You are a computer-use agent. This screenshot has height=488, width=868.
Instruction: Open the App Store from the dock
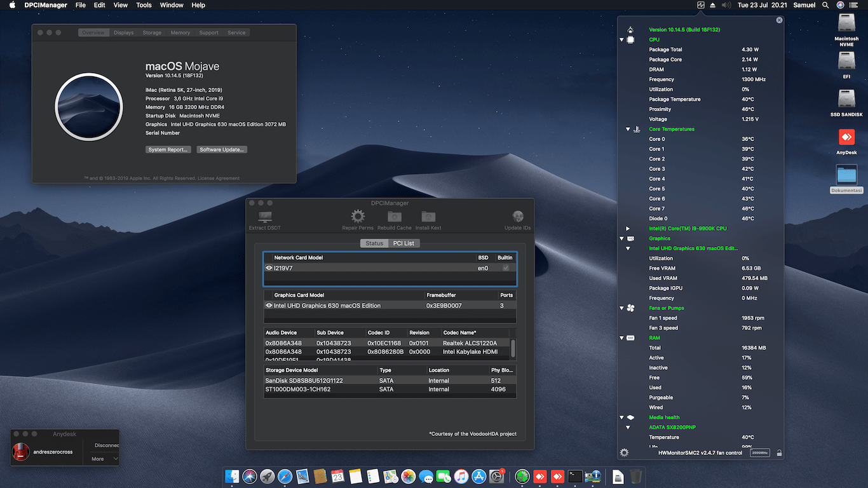[478, 476]
